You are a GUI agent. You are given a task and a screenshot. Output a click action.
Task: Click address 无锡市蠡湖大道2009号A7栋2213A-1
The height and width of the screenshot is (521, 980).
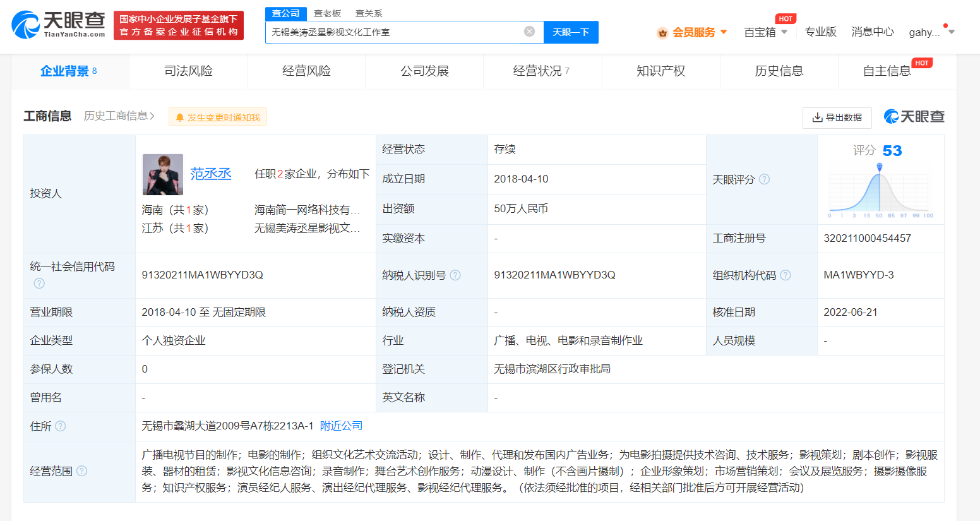click(227, 426)
